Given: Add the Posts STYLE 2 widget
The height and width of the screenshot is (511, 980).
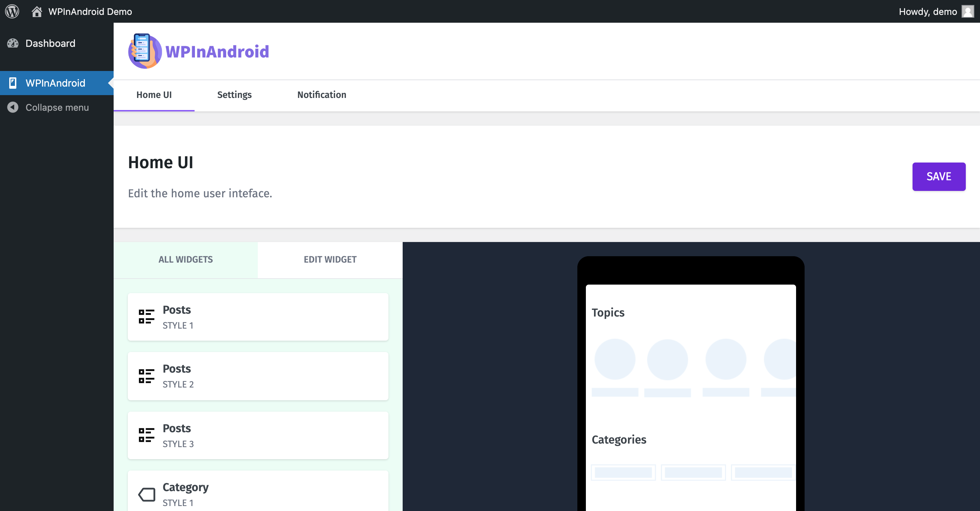Looking at the screenshot, I should 258,376.
